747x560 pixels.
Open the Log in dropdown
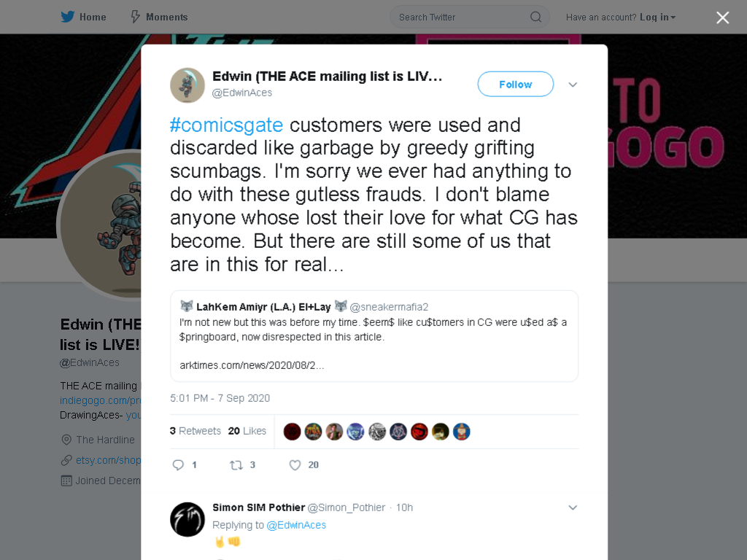(657, 17)
